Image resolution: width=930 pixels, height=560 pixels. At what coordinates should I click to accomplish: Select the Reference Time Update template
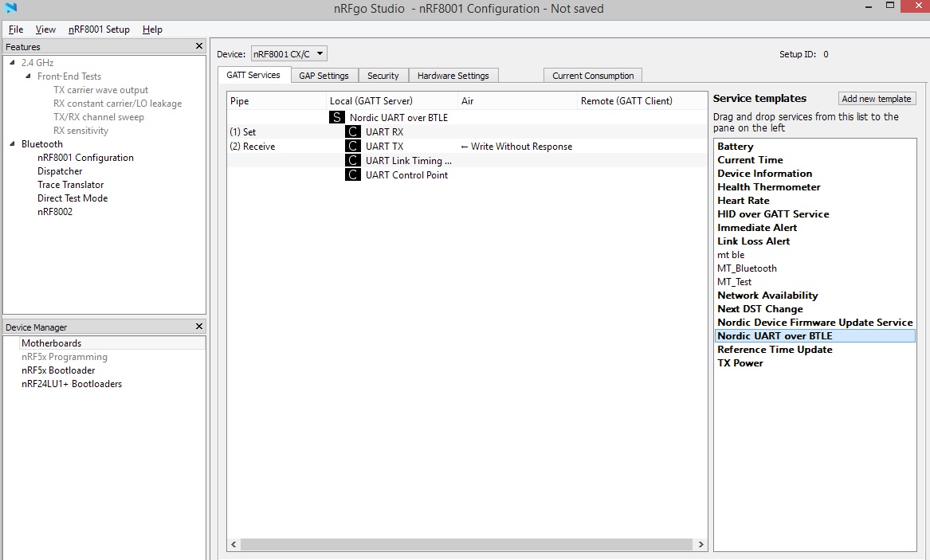pyautogui.click(x=775, y=350)
